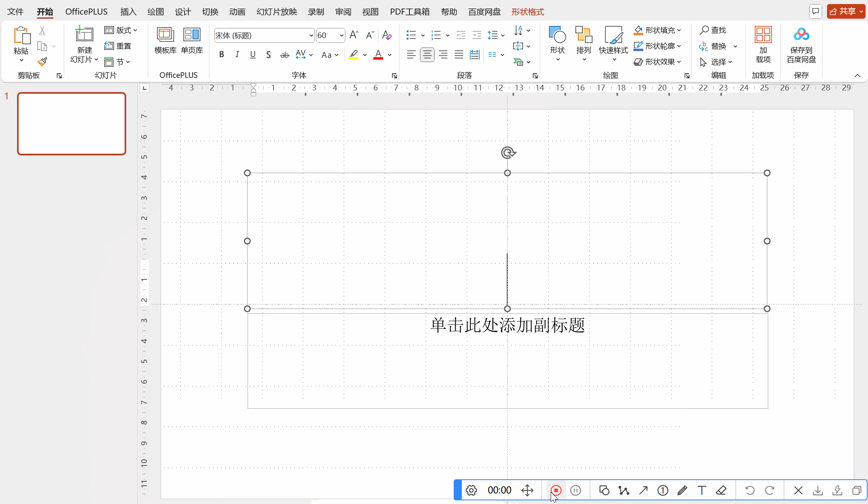
Task: Open the 插入 ribbon tab
Action: pos(128,12)
